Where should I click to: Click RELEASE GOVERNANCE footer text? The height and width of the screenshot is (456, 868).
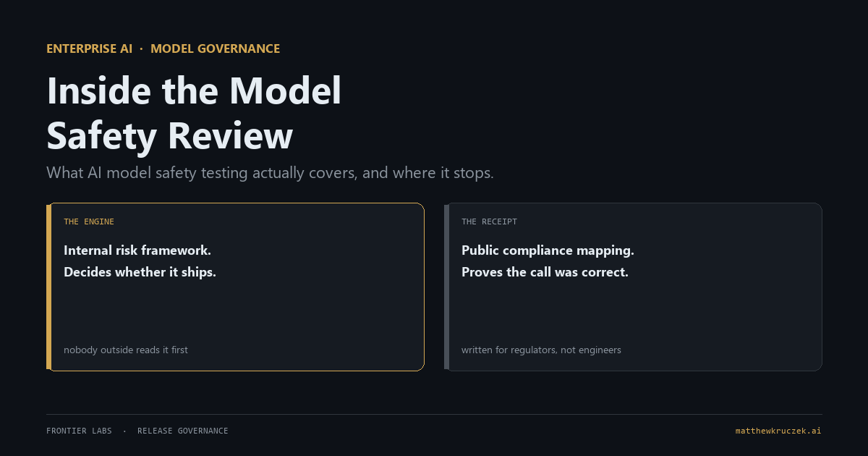click(x=183, y=431)
